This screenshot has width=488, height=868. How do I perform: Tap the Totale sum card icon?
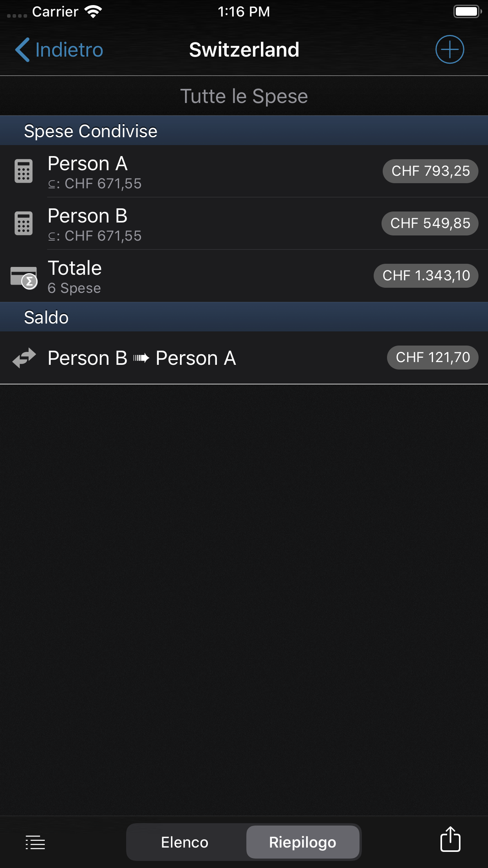[24, 277]
